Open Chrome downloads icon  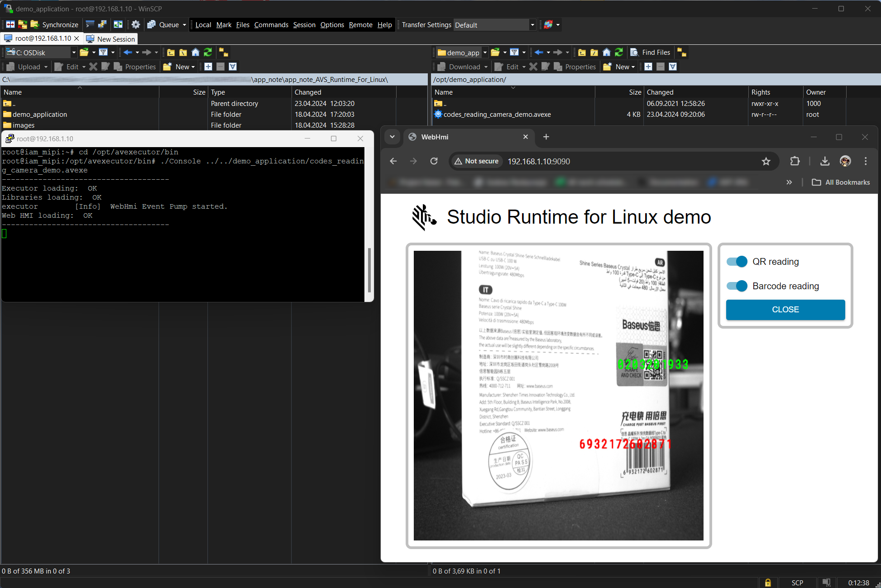pos(825,161)
